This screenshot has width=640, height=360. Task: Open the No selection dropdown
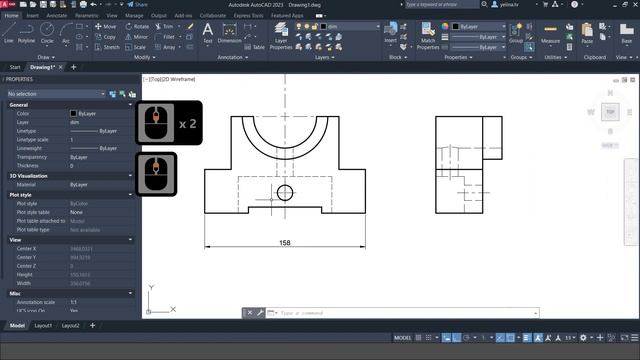tap(56, 94)
